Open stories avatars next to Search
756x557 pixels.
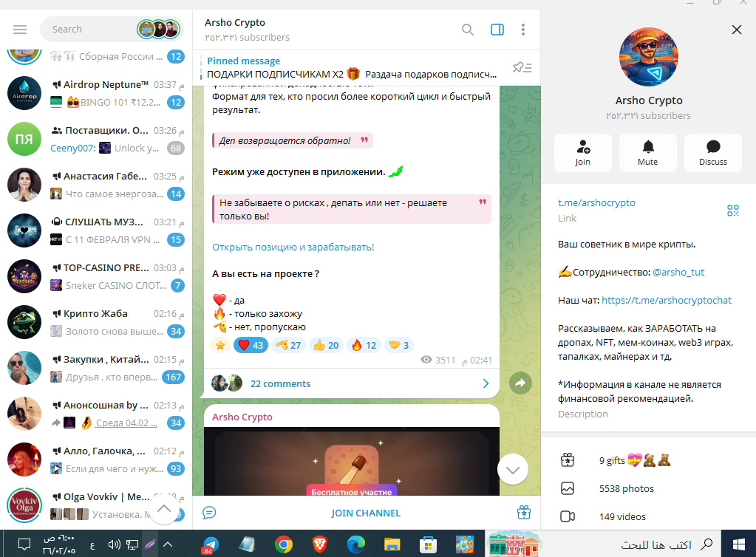(159, 30)
